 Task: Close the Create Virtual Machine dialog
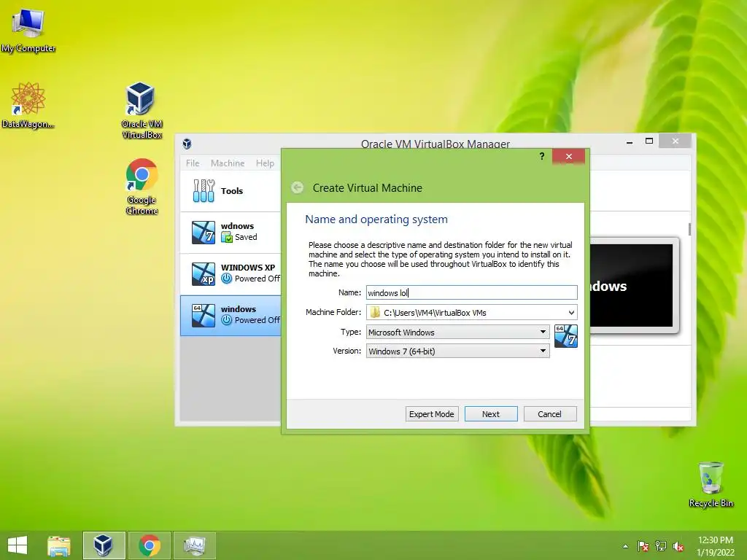tap(568, 156)
